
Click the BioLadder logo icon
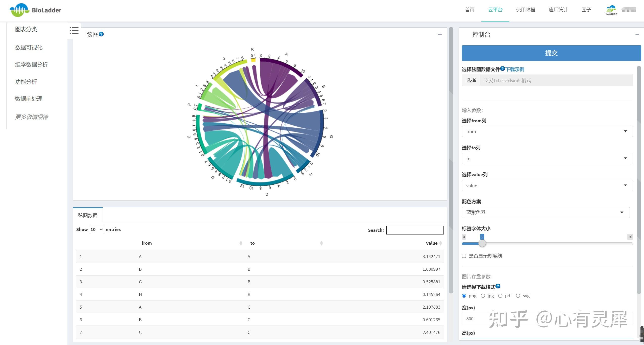coord(19,10)
